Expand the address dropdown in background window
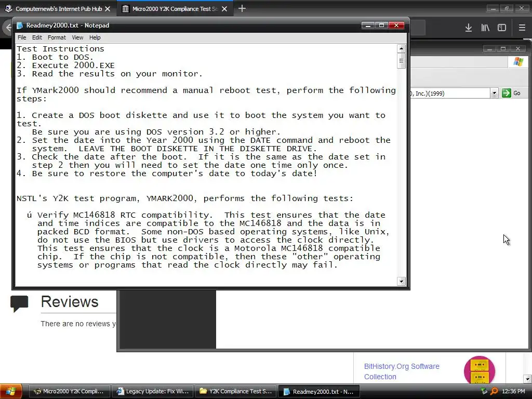This screenshot has height=399, width=532. click(x=494, y=93)
